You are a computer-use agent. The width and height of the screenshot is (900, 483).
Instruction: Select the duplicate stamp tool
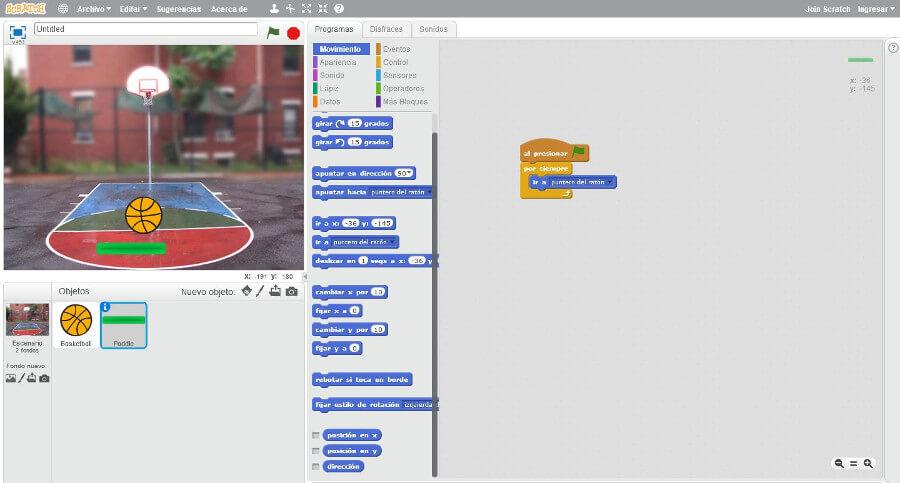274,9
